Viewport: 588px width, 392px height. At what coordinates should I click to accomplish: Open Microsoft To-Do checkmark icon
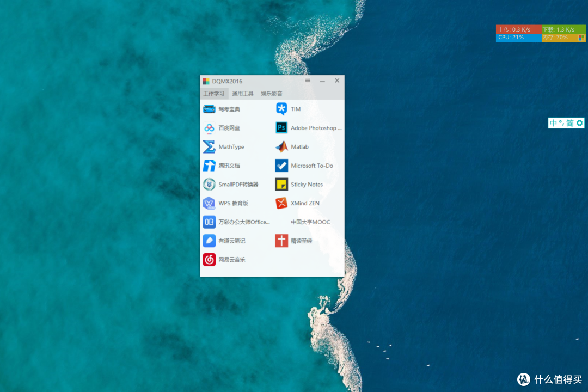[x=281, y=166]
